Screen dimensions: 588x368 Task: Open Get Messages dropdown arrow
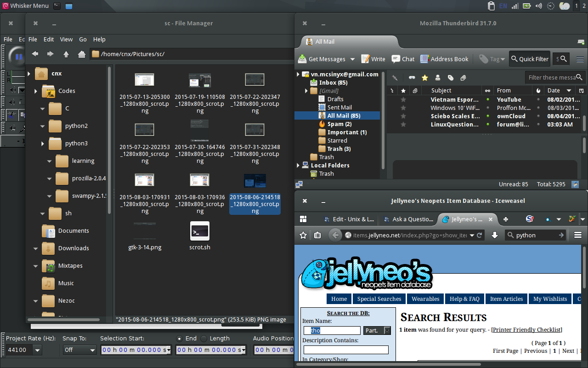click(x=352, y=59)
